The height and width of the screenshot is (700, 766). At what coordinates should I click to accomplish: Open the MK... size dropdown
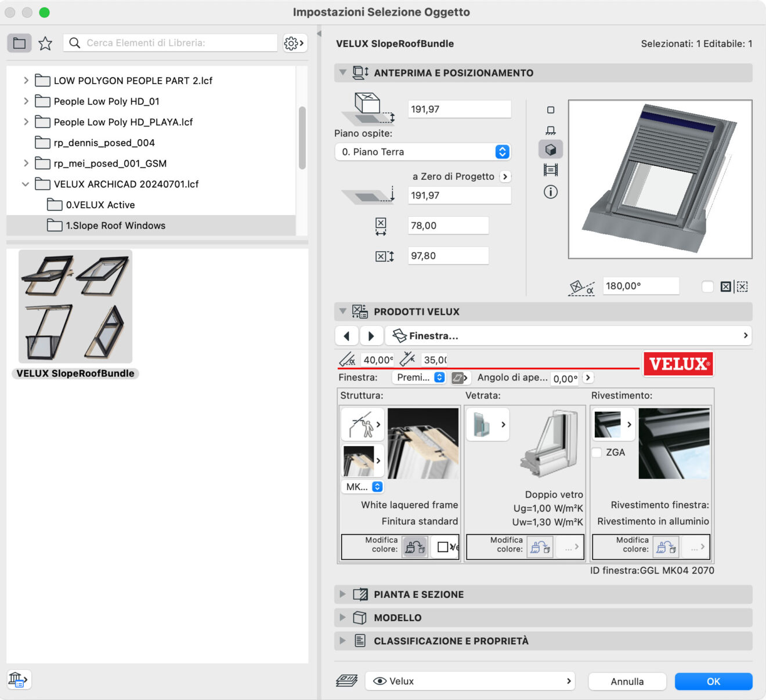[363, 487]
